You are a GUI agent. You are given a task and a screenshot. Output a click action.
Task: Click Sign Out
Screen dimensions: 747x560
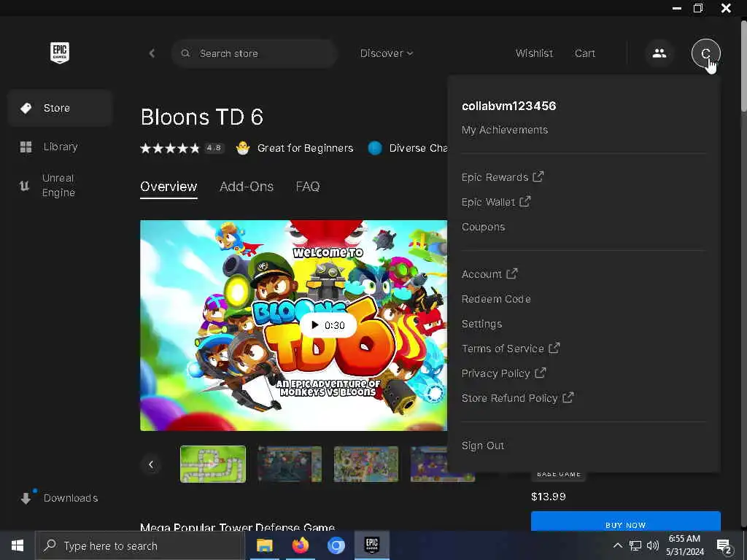point(483,446)
